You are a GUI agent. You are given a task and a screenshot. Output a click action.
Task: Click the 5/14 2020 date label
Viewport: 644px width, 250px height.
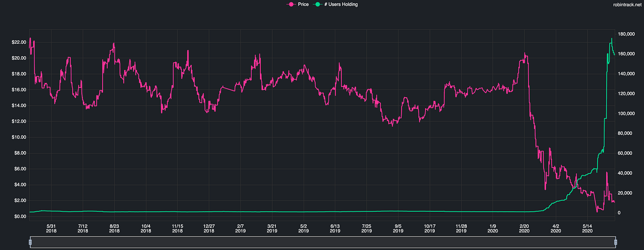(x=587, y=228)
